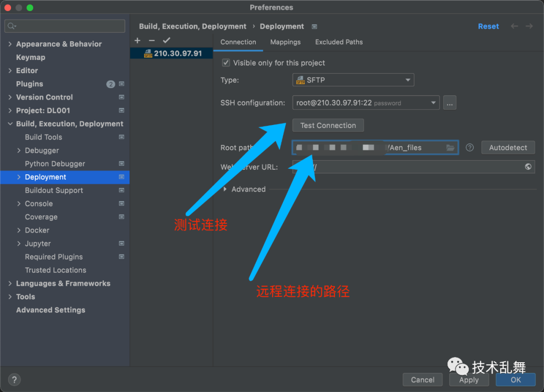This screenshot has height=392, width=544.
Task: Expand the Debugger node
Action: click(19, 151)
